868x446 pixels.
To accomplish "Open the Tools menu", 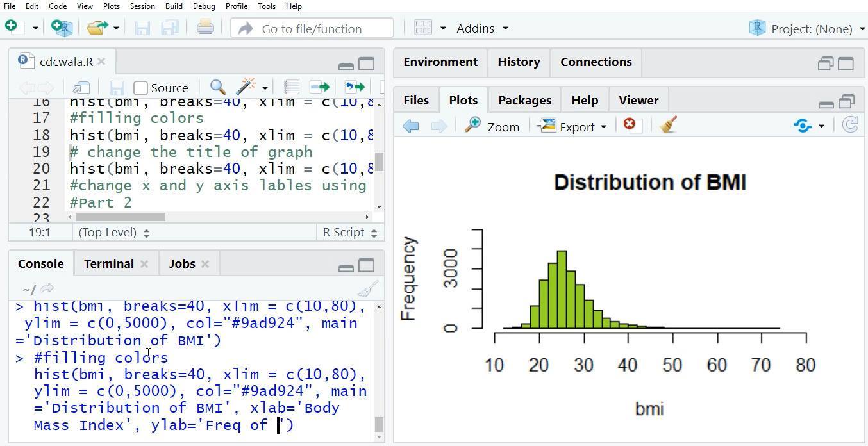I will coord(267,6).
